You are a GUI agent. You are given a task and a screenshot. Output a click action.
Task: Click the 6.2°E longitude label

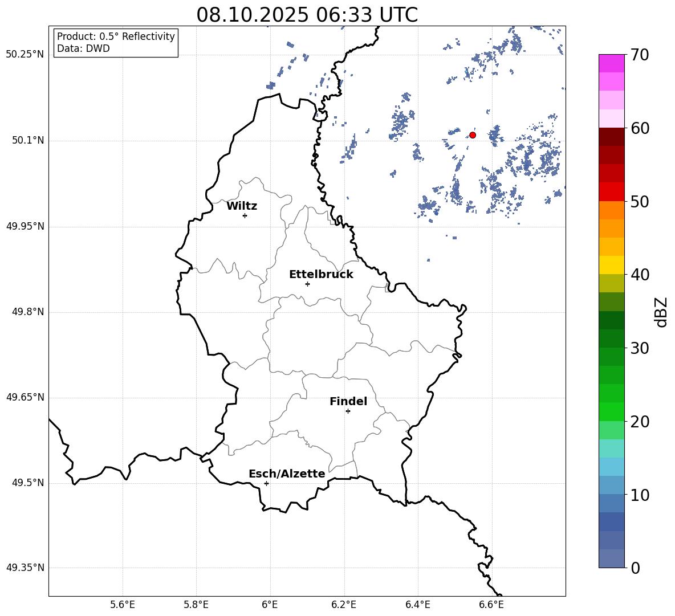pos(344,605)
